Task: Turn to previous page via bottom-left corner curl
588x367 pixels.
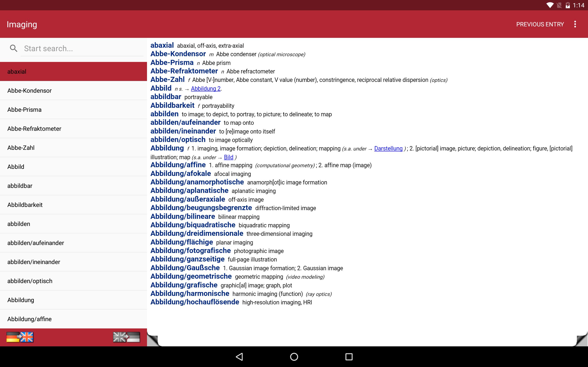Action: point(153,340)
